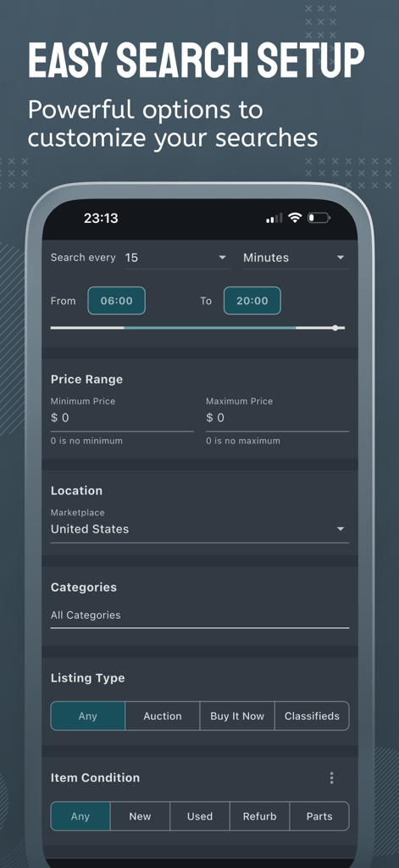Screen dimensions: 399x868
Task: Open the All Categories selector
Action: pos(200,615)
